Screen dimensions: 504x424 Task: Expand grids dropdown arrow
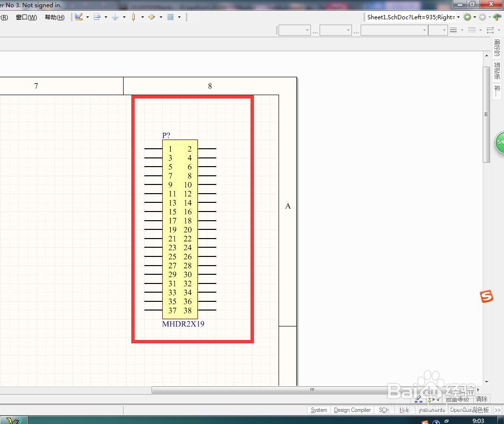tap(179, 17)
